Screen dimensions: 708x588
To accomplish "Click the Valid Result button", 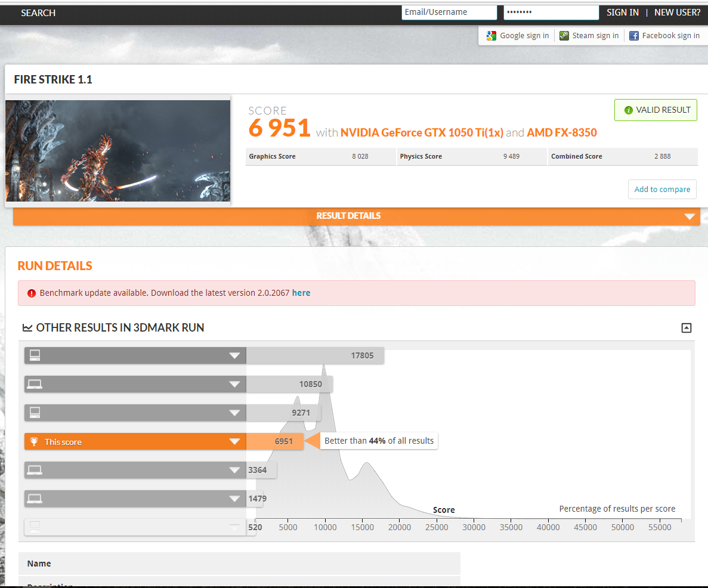I will [656, 110].
